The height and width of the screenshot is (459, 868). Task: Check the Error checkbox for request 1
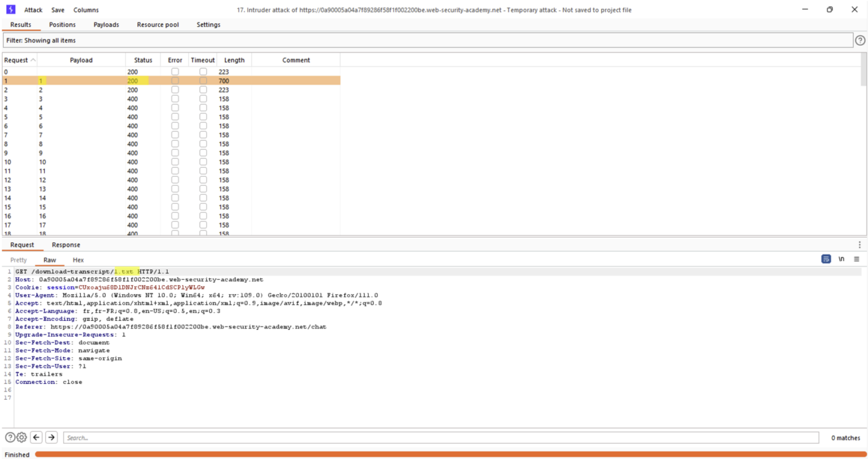[x=175, y=81]
